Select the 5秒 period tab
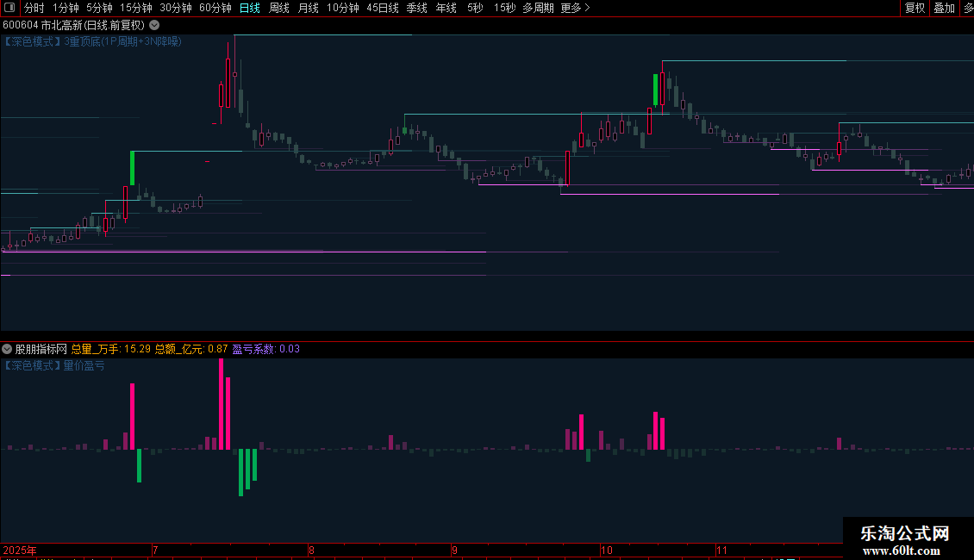Screen dimensions: 974x560 [475, 8]
